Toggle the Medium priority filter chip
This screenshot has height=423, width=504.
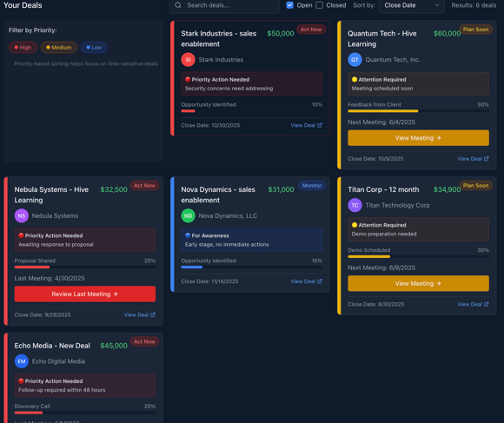(x=59, y=48)
